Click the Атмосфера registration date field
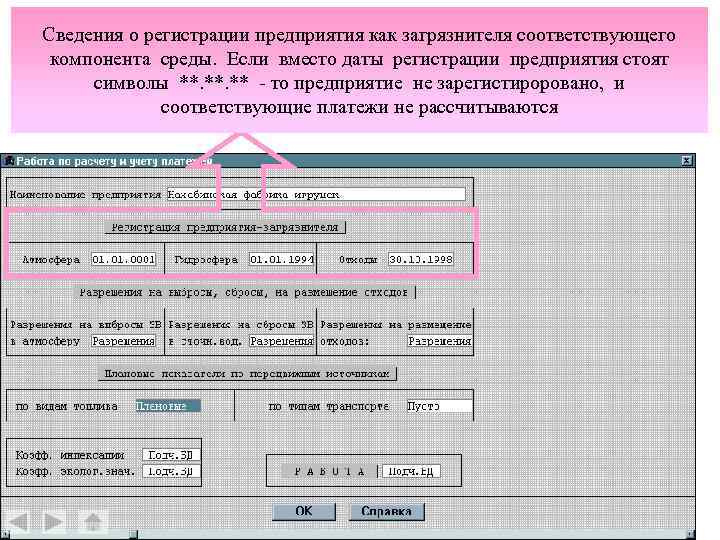Image resolution: width=720 pixels, height=540 pixels. [x=124, y=259]
